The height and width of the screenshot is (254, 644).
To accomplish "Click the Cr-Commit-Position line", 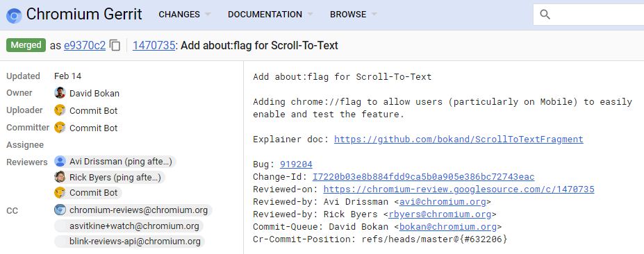I will (380, 239).
